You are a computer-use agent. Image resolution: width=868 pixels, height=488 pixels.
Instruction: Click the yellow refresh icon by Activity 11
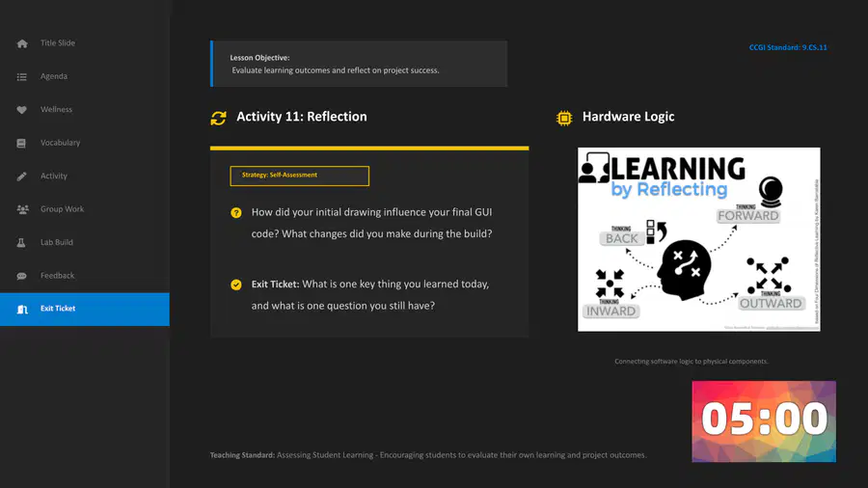coord(218,118)
